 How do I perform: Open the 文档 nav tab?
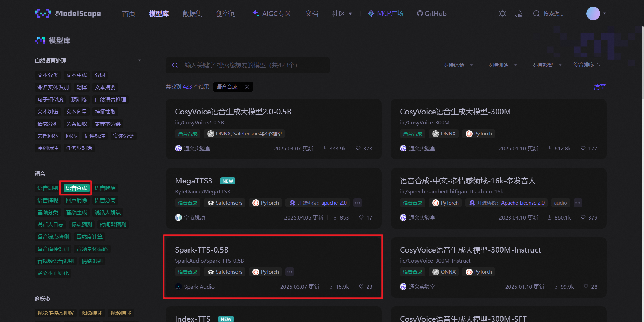pyautogui.click(x=312, y=14)
